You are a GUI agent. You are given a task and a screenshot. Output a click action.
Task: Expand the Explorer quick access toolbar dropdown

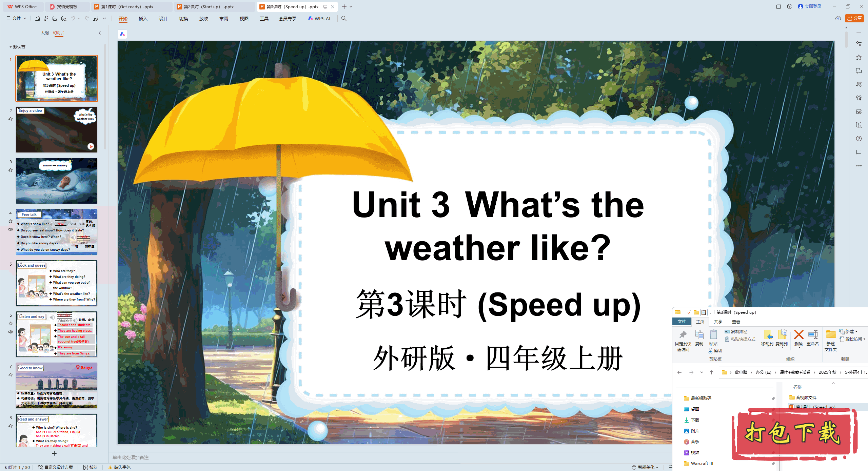tap(710, 313)
